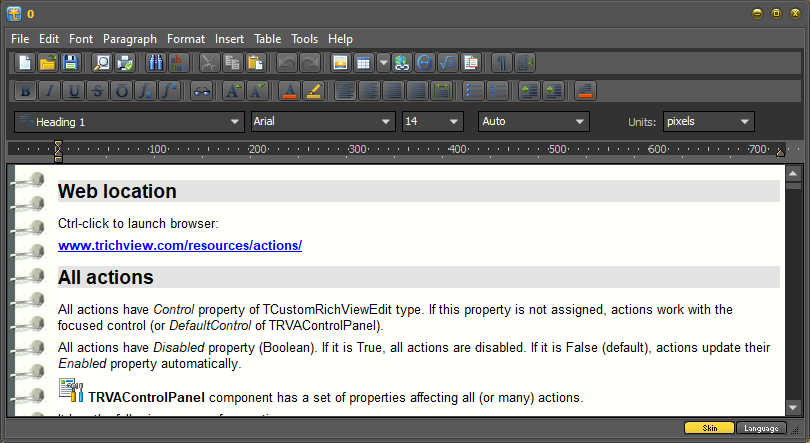Click the Insert Picture icon
The image size is (810, 443).
coord(340,63)
